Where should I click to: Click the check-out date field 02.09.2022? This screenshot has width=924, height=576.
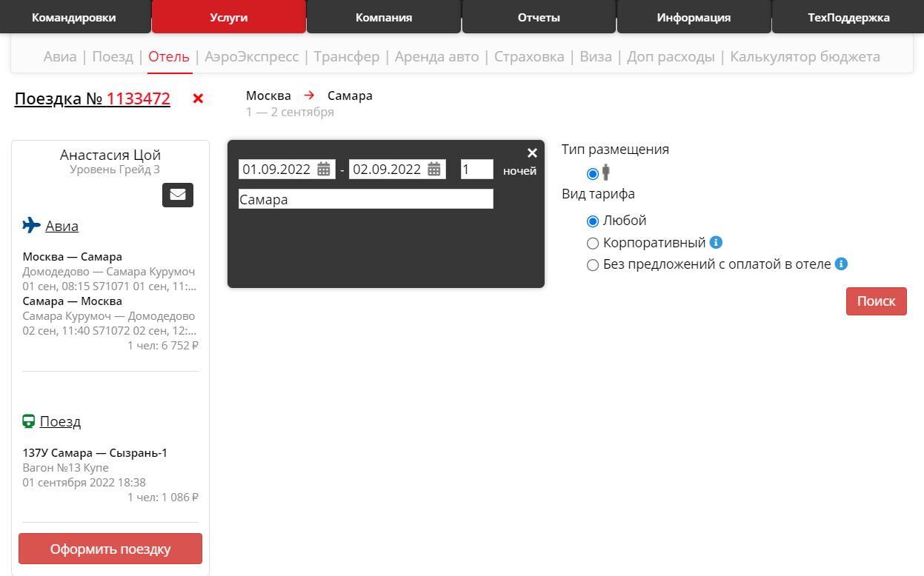tap(397, 169)
